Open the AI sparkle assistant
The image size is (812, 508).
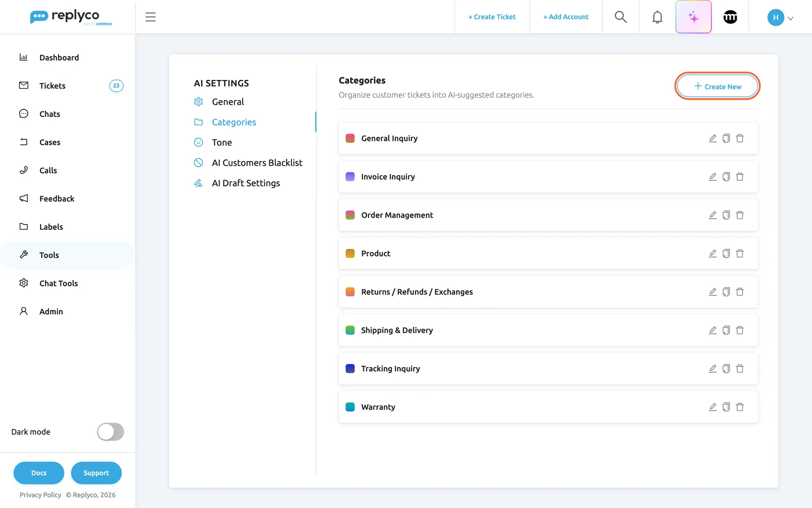click(693, 17)
